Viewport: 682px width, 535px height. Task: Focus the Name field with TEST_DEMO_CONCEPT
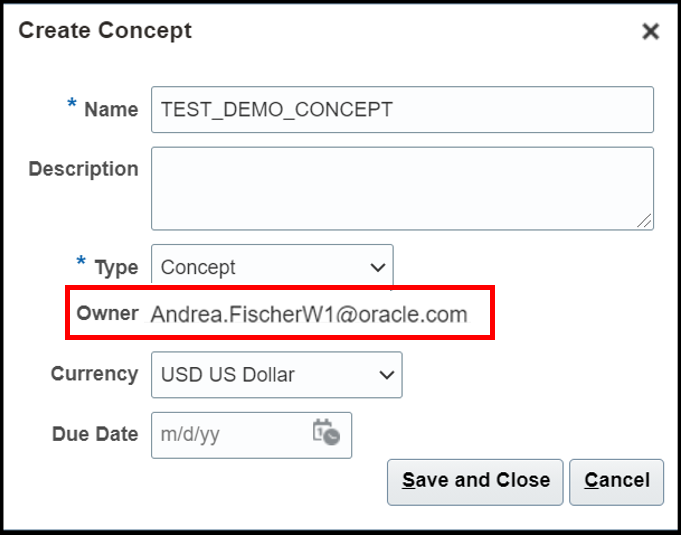[x=402, y=110]
